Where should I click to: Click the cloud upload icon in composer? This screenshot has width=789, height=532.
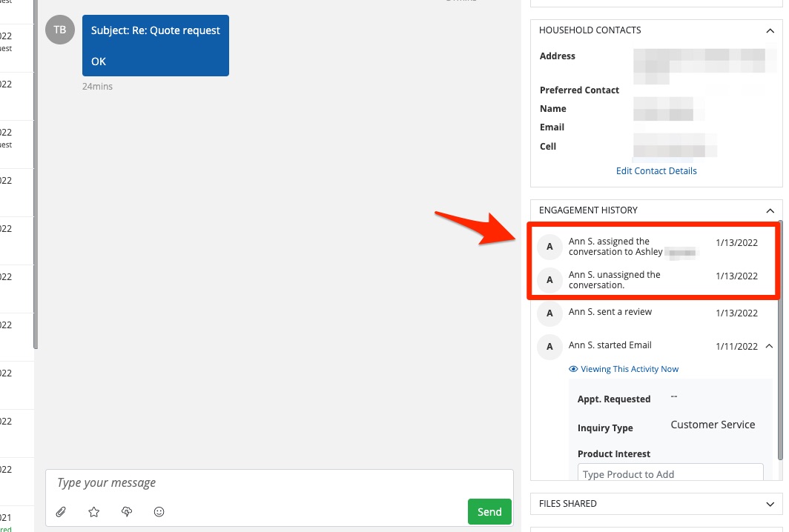click(127, 512)
